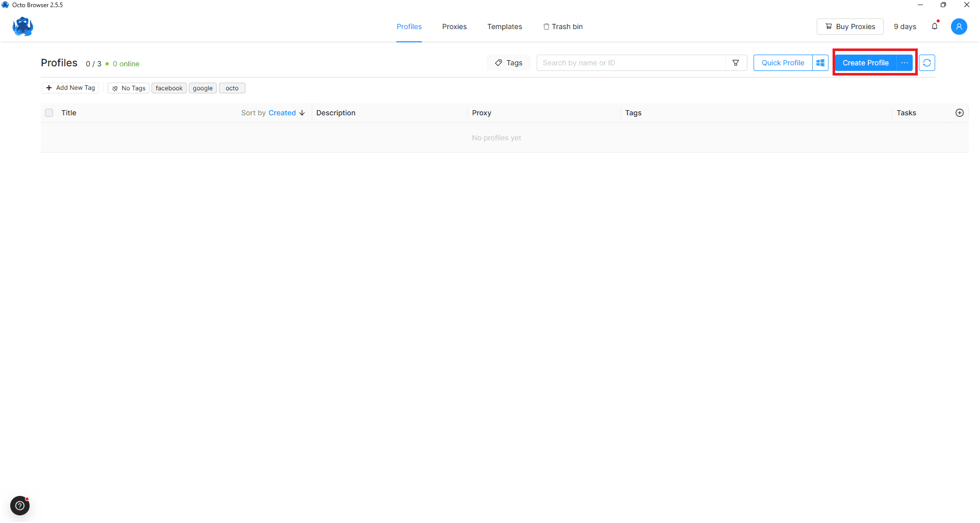Screen dimensions: 980x523
Task: Click the filter funnel icon beside search
Action: click(736, 62)
